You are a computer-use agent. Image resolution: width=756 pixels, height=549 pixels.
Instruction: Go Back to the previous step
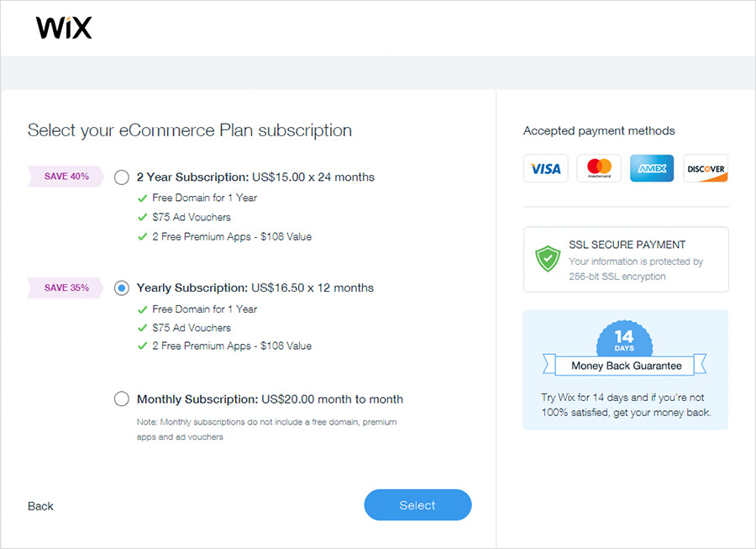[x=40, y=506]
